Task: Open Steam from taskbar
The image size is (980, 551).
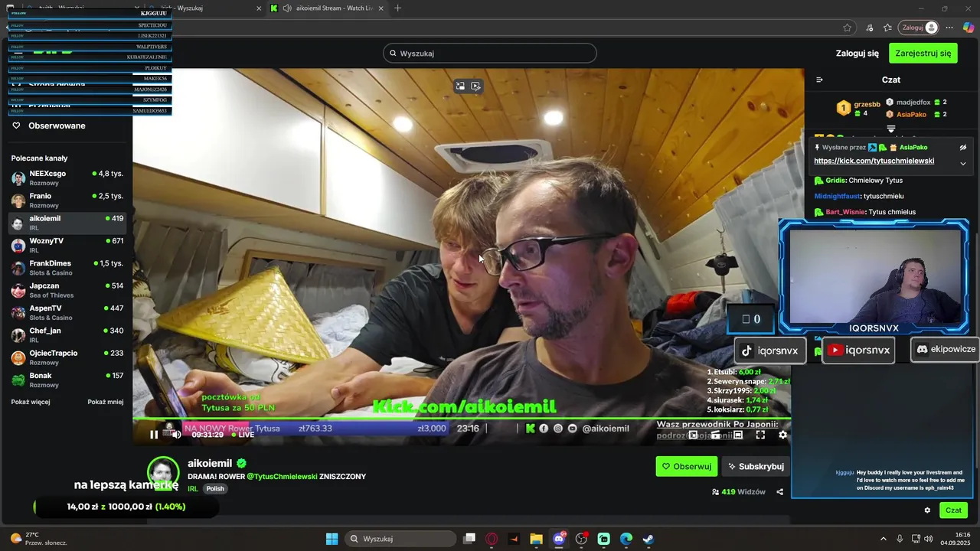Action: point(648,539)
